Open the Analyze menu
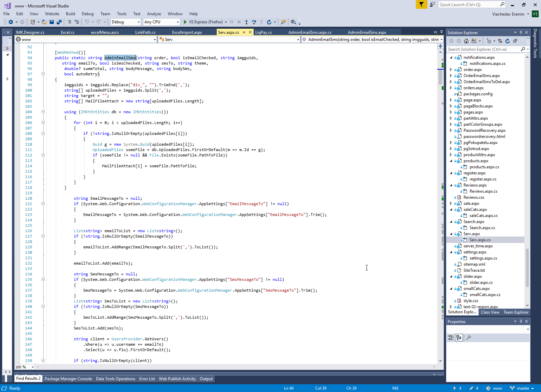Image resolution: width=541 pixels, height=392 pixels. pyautogui.click(x=154, y=14)
